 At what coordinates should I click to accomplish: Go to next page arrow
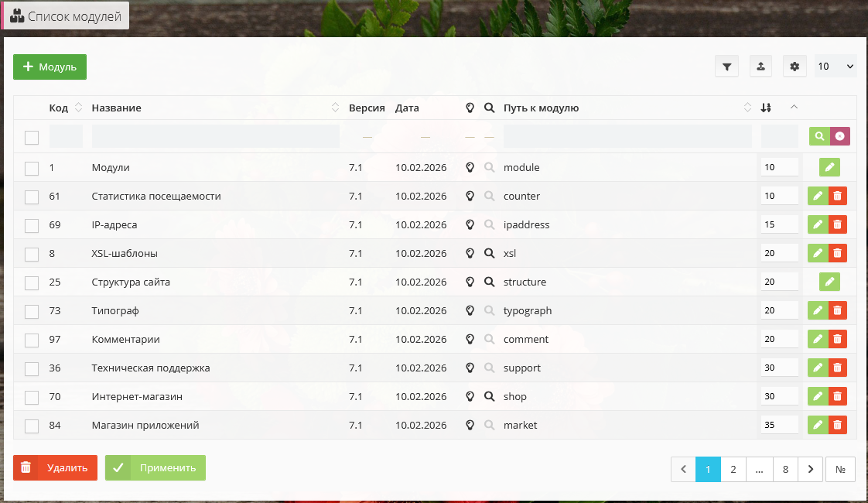point(811,470)
